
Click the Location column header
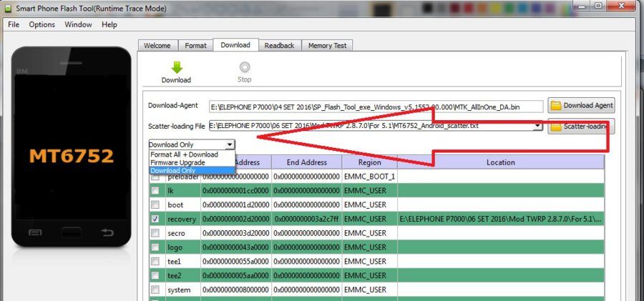point(501,162)
